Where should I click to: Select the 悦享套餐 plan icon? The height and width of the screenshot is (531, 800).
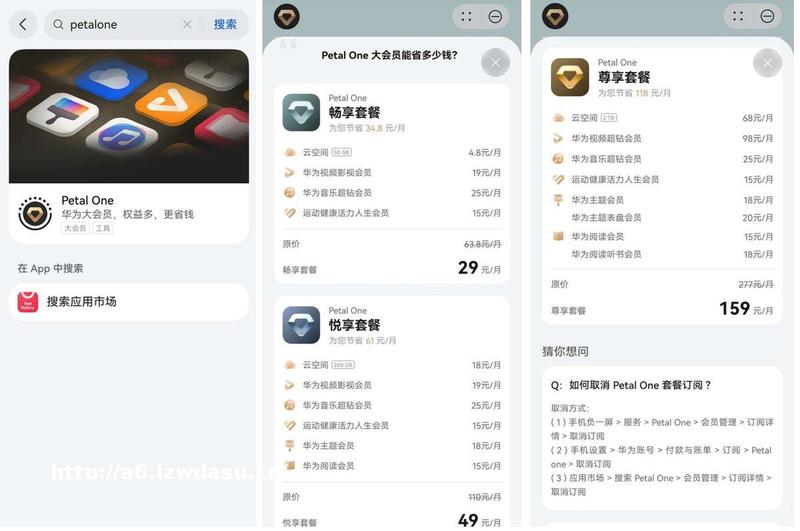pos(301,325)
